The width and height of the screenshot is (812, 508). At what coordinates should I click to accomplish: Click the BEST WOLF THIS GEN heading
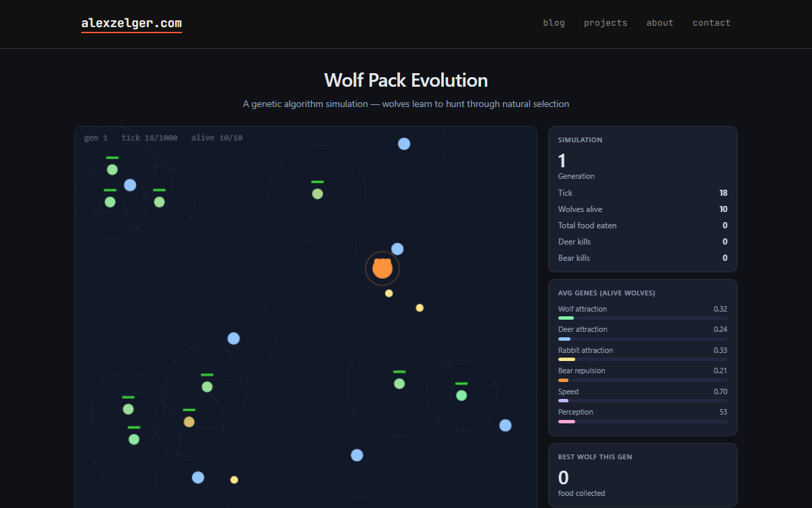pyautogui.click(x=595, y=457)
